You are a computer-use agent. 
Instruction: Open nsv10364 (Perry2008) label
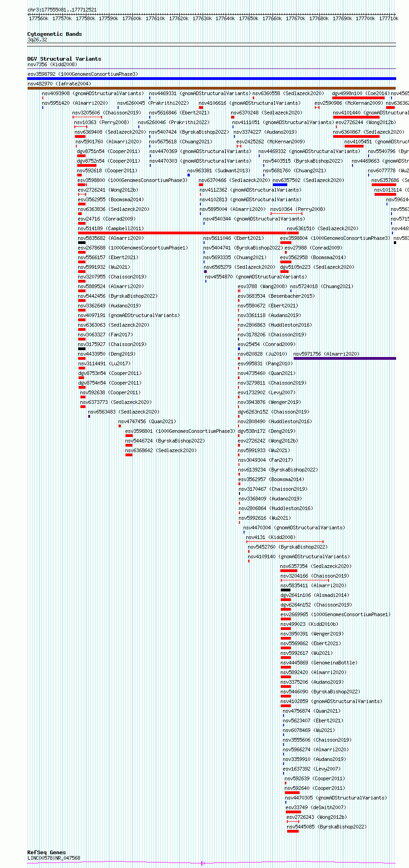pos(298,209)
